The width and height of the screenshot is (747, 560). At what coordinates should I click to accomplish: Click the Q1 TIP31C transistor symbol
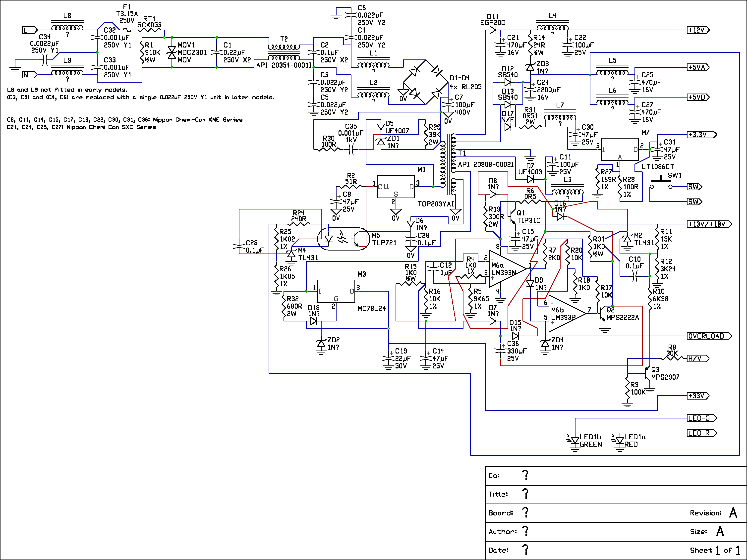[x=512, y=217]
